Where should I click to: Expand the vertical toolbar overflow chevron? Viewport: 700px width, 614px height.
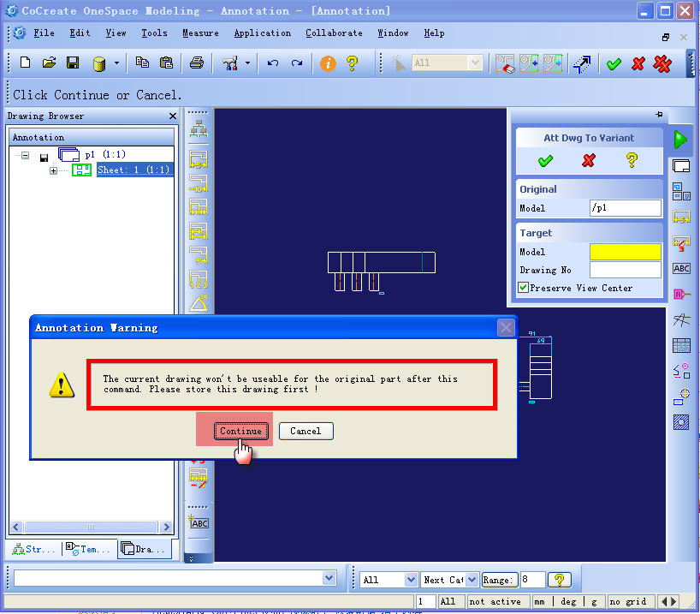click(192, 558)
